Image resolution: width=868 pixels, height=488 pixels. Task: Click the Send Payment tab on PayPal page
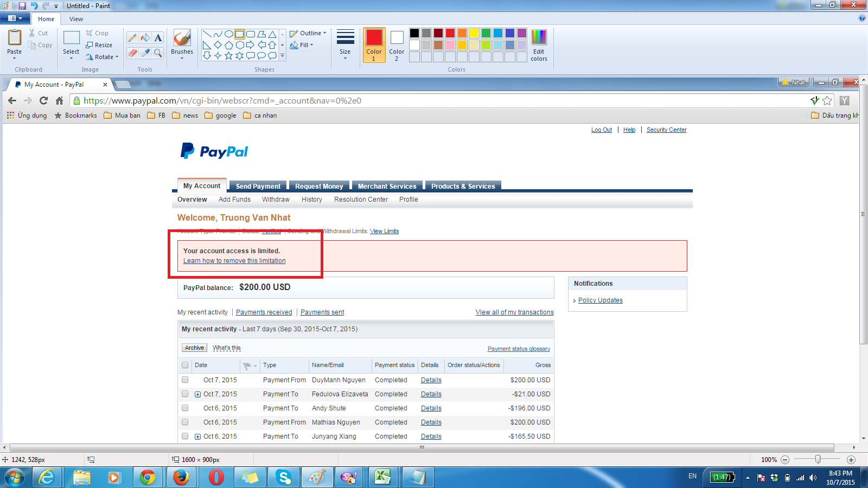258,186
